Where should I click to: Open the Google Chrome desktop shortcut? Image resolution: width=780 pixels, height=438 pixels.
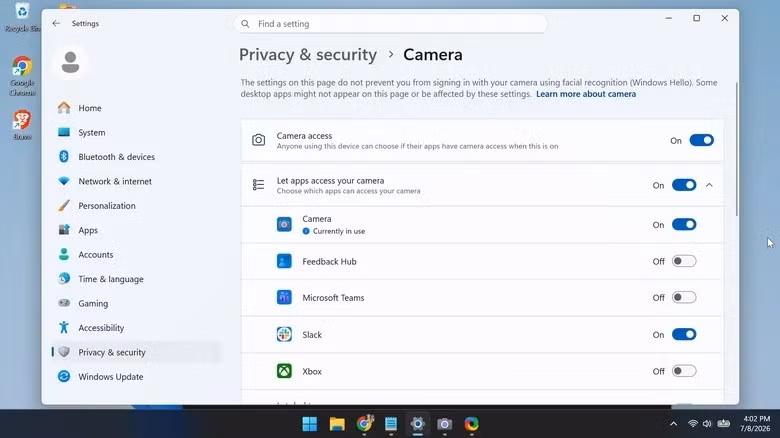pyautogui.click(x=22, y=76)
